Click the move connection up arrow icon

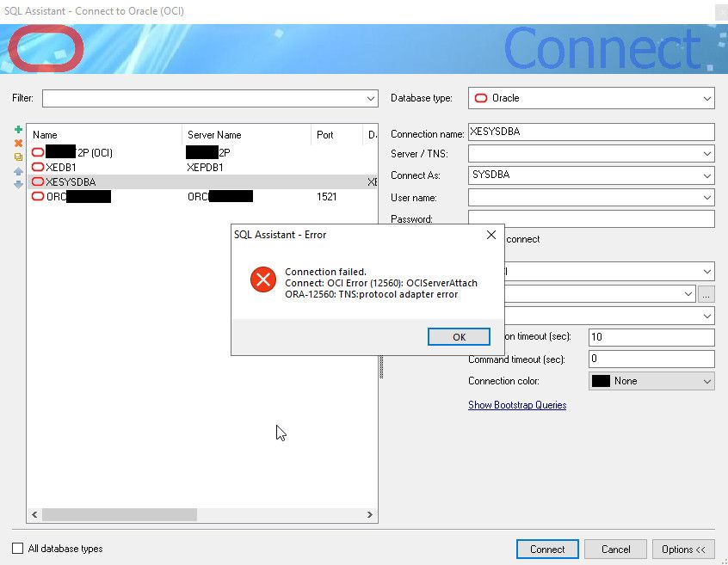tap(18, 171)
